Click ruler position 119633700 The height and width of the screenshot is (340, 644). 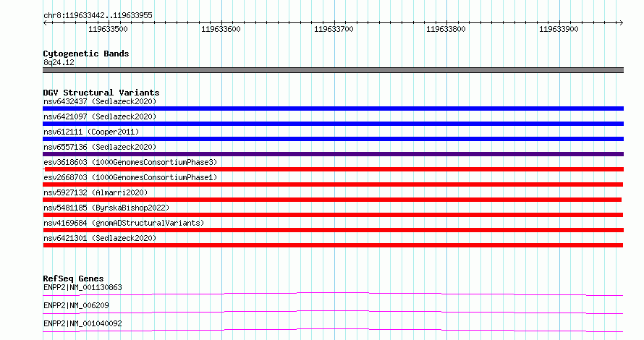(334, 29)
